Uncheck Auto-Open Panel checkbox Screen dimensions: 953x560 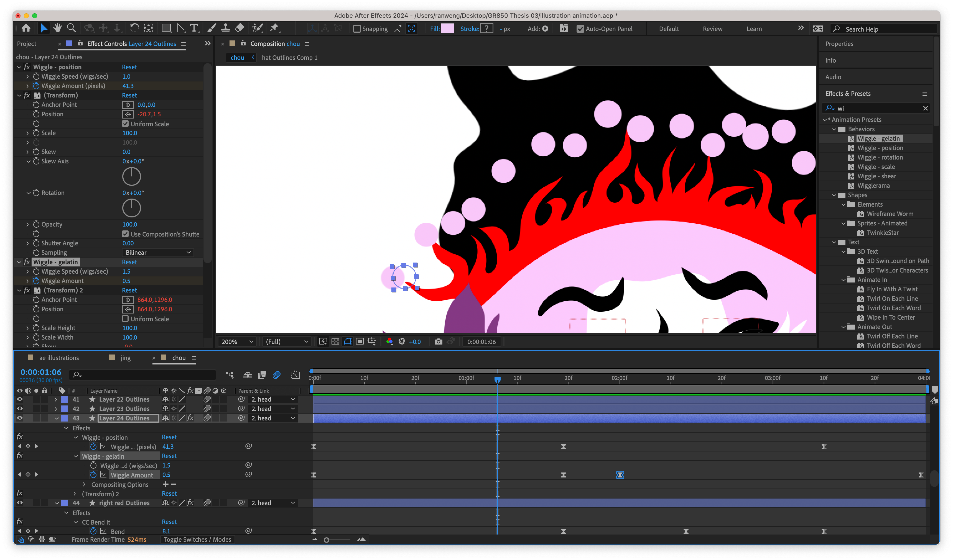[x=580, y=29]
